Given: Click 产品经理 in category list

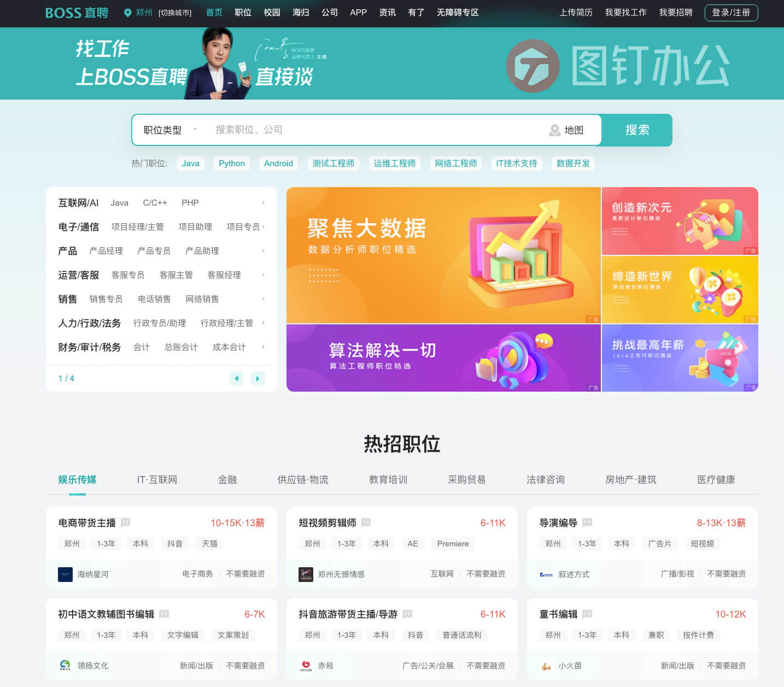Looking at the screenshot, I should [x=106, y=251].
